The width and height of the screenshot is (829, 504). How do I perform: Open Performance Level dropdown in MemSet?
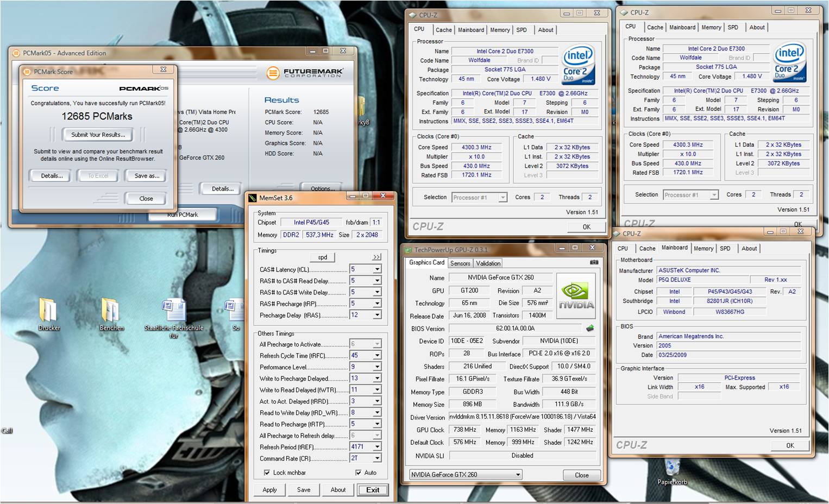click(377, 367)
